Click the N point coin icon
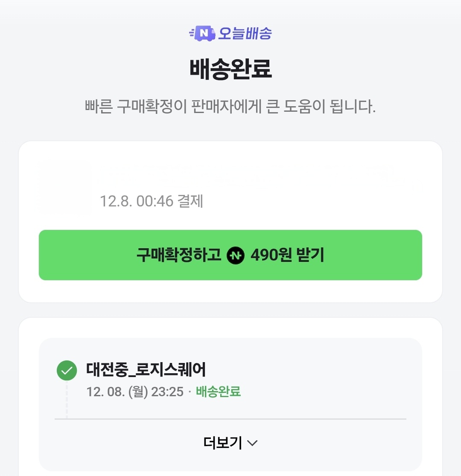Viewport: 461px width, 476px height. [236, 255]
